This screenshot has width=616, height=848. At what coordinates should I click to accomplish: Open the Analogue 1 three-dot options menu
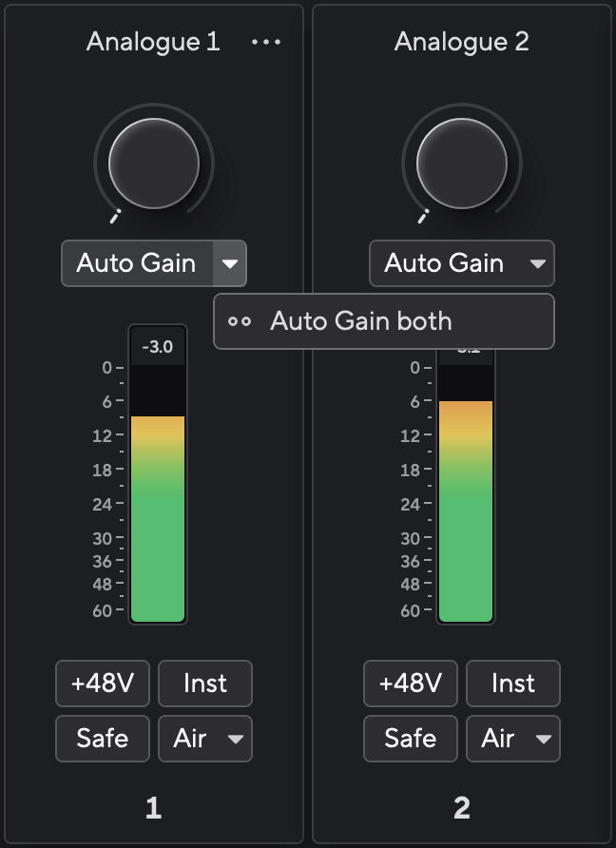266,43
